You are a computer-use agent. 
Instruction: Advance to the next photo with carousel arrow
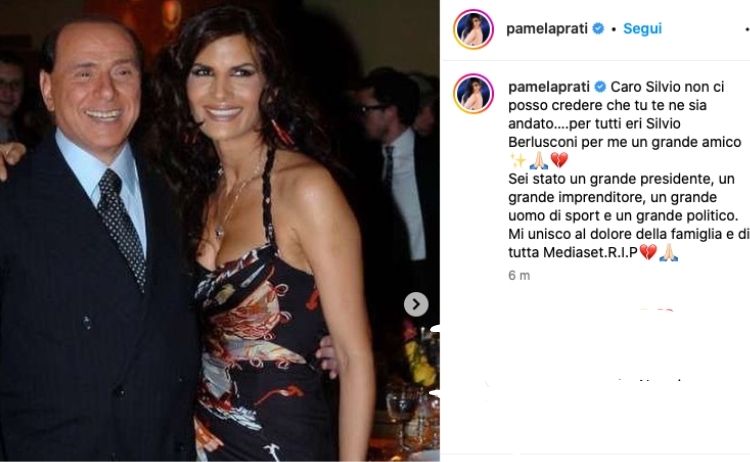coord(416,304)
